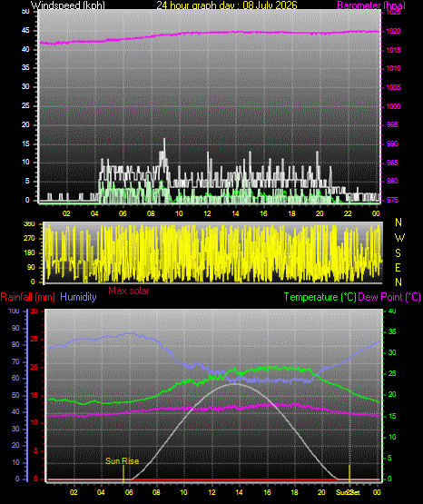
Task: Click the 1020 value on the barometer axis
Action: click(x=393, y=31)
